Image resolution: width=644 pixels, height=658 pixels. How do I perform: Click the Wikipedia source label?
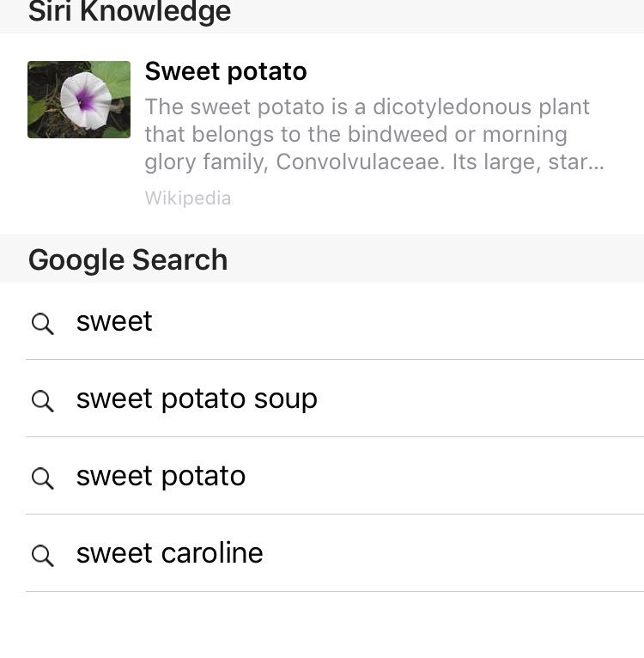tap(188, 198)
